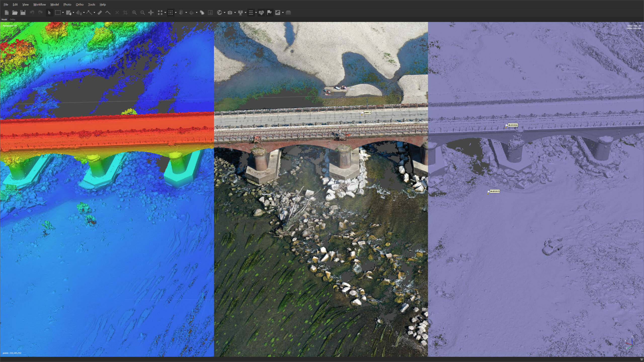Switch to the Ortho tab
This screenshot has width=644, height=362.
click(x=12, y=19)
